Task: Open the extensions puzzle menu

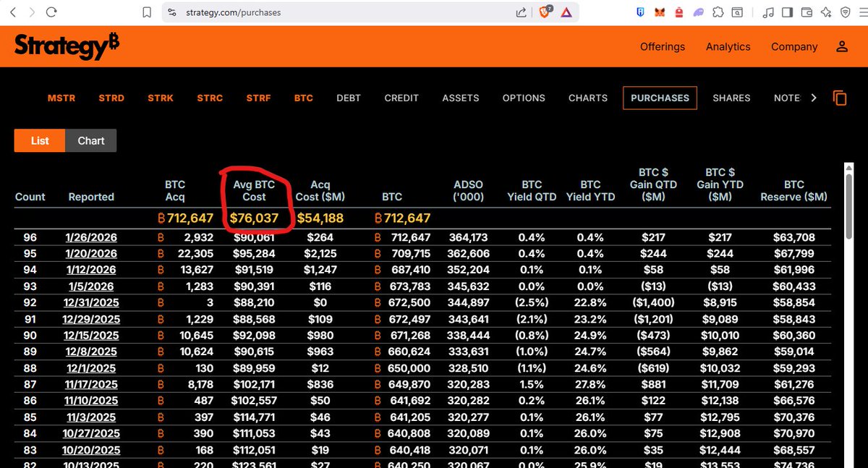Action: pos(718,12)
